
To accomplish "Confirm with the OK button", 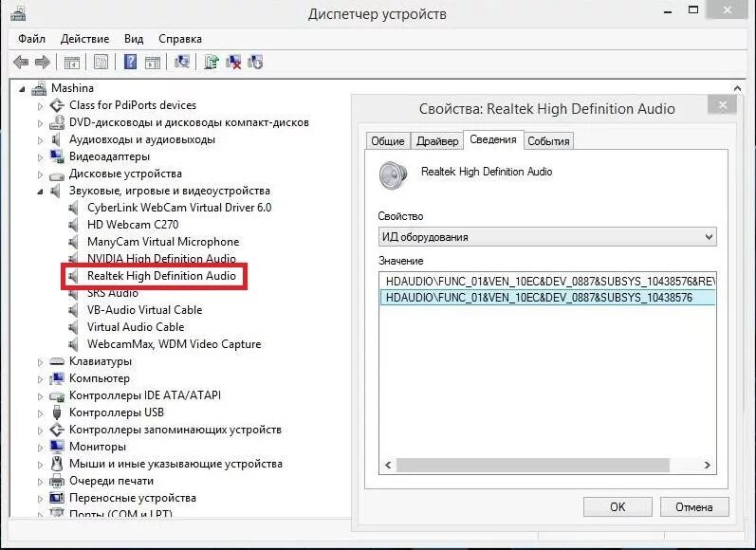I will pos(618,507).
